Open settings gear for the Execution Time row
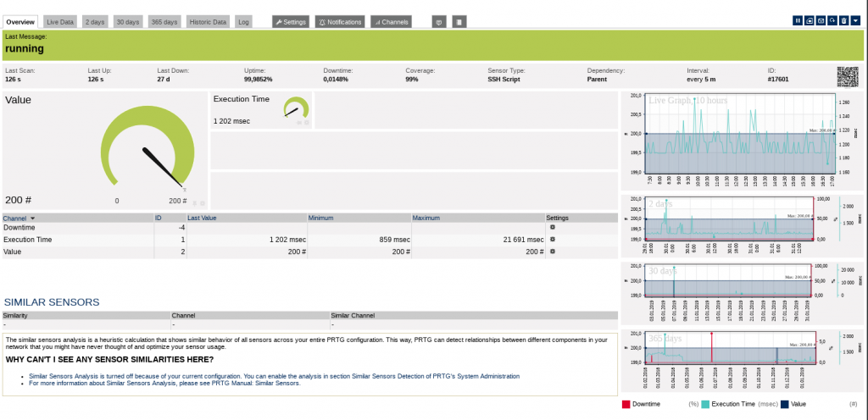 click(x=552, y=240)
